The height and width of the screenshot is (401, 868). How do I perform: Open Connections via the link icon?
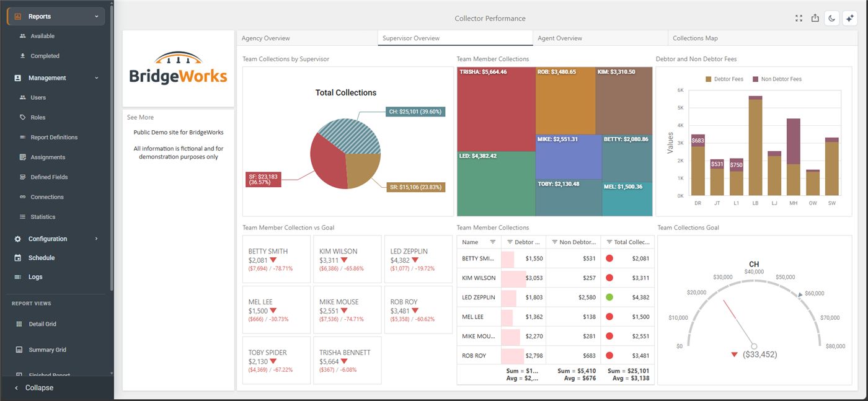[x=23, y=197]
